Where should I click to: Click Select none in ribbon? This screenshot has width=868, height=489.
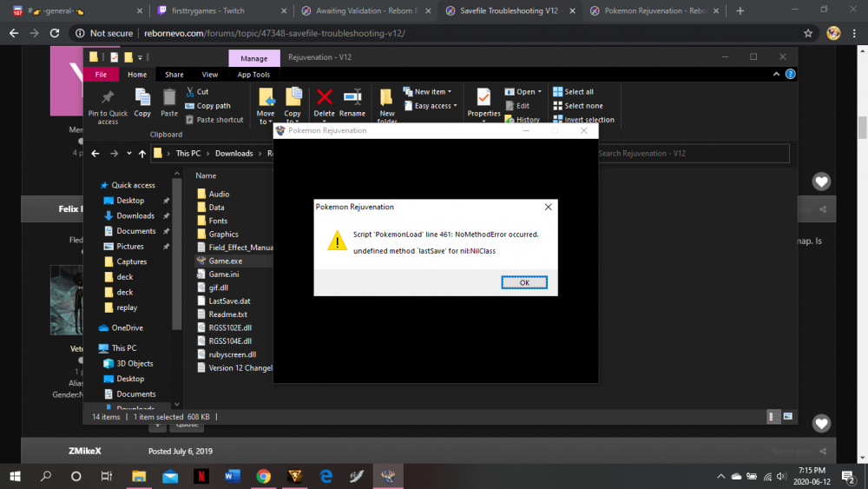click(x=577, y=106)
